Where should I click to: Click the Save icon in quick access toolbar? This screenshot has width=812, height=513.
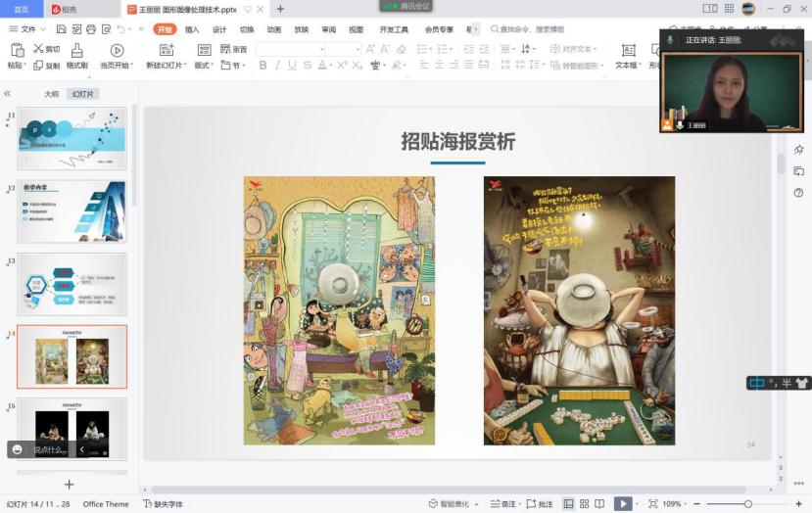[62, 29]
